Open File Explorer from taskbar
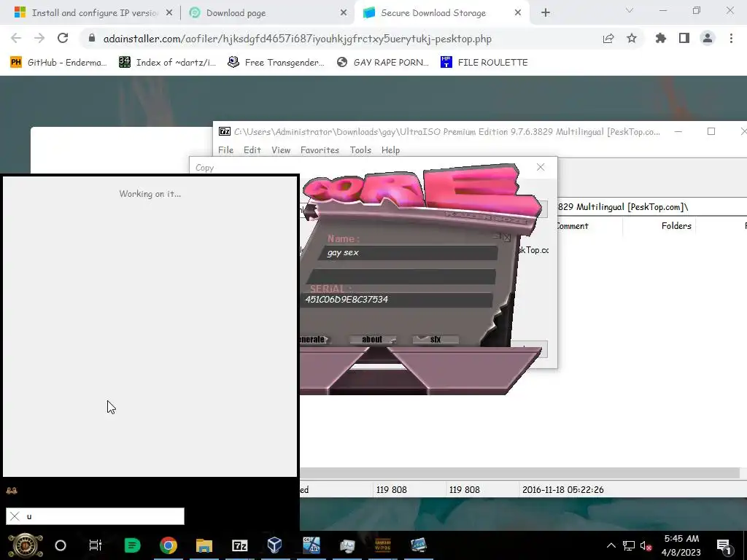The image size is (747, 560). pyautogui.click(x=204, y=545)
